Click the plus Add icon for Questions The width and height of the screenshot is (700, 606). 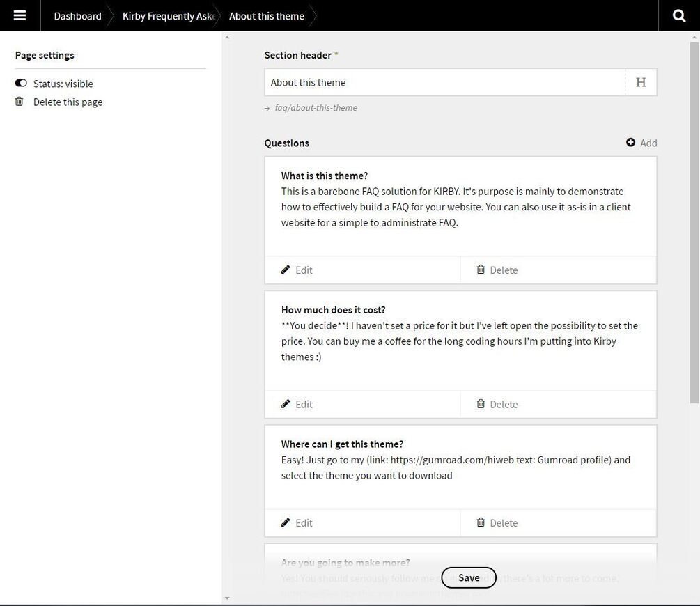[x=630, y=143]
